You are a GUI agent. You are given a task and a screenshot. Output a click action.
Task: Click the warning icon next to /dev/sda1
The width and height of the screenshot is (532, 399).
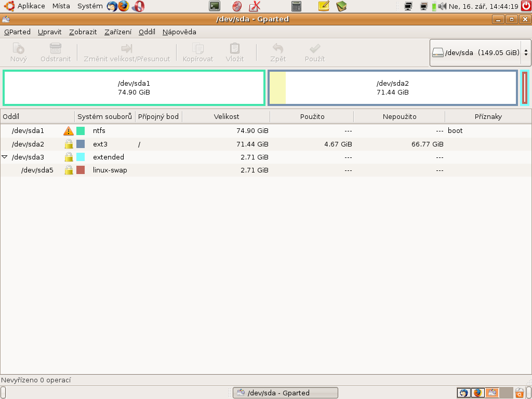[x=69, y=131]
